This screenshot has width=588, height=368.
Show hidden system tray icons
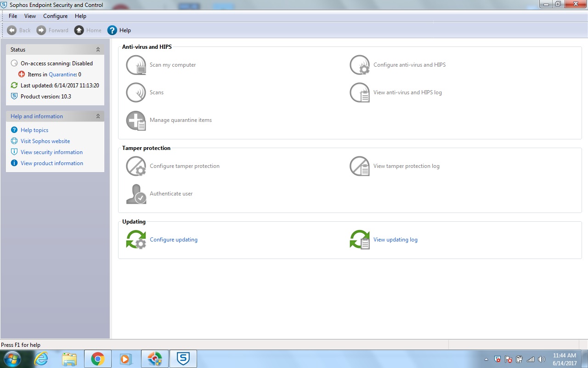pos(486,359)
